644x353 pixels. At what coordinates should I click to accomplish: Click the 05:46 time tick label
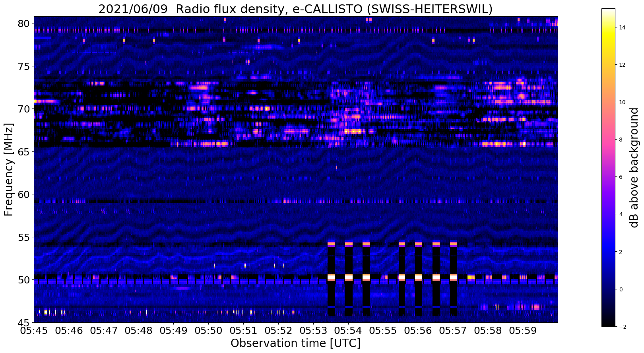pos(69,331)
